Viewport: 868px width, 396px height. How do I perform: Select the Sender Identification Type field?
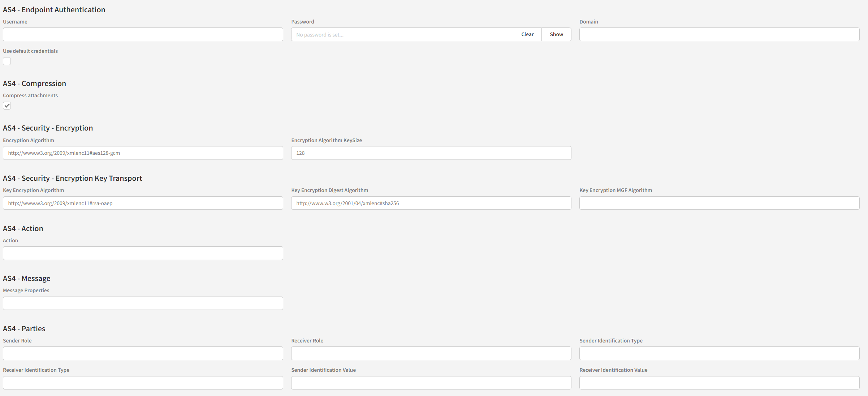tap(719, 353)
